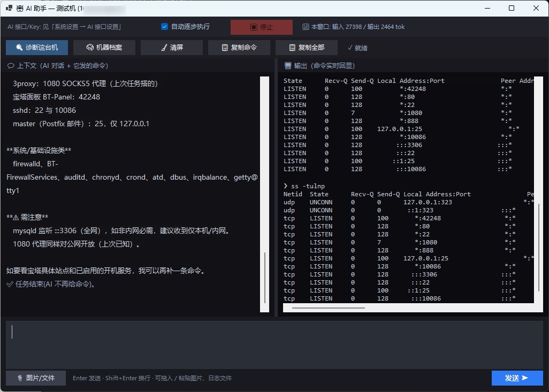This screenshot has height=392, width=549.
Task: Click the 'ss -tulnp' command line
Action: click(x=304, y=186)
